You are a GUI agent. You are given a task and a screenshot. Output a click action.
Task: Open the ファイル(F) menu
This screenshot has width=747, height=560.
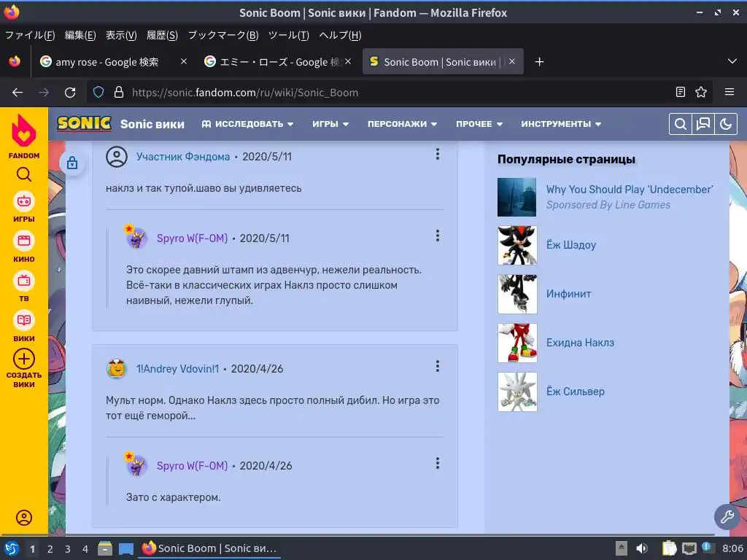point(30,35)
